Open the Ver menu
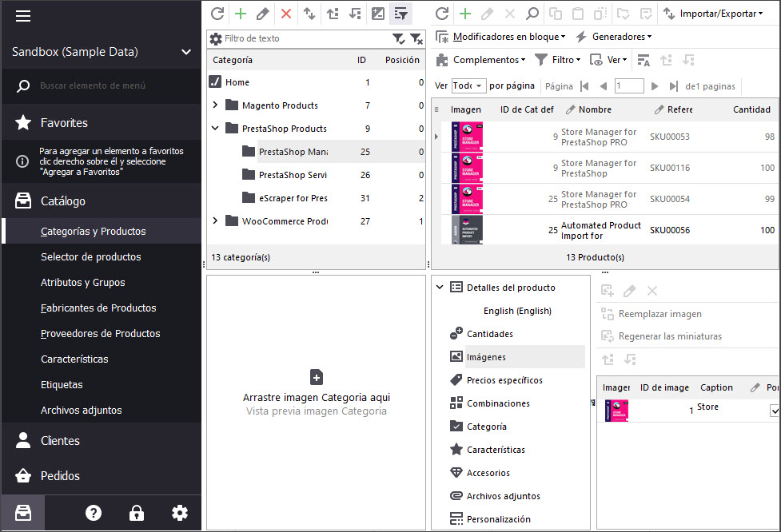This screenshot has height=532, width=781. [608, 60]
